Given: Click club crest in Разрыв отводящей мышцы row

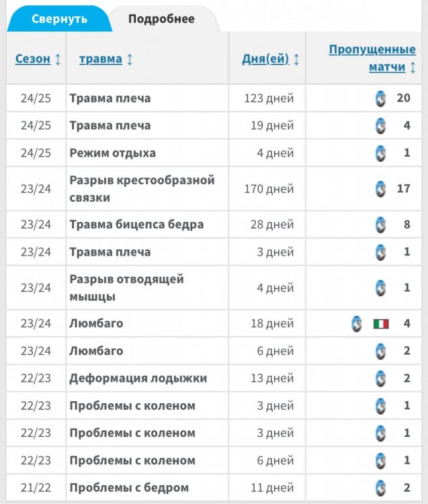Looking at the screenshot, I should (380, 288).
